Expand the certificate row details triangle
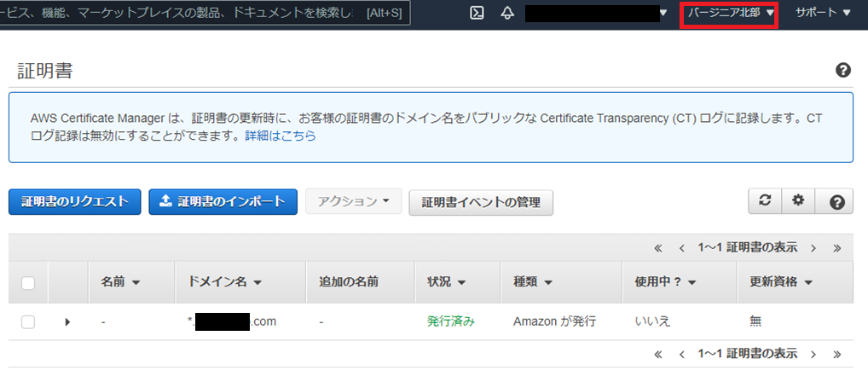Viewport: 868px width, 376px height. tap(67, 321)
